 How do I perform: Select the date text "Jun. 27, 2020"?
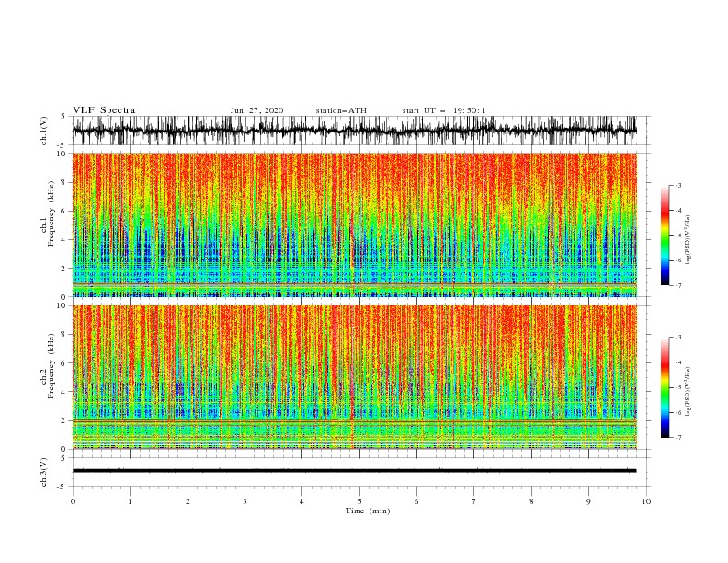pos(256,110)
